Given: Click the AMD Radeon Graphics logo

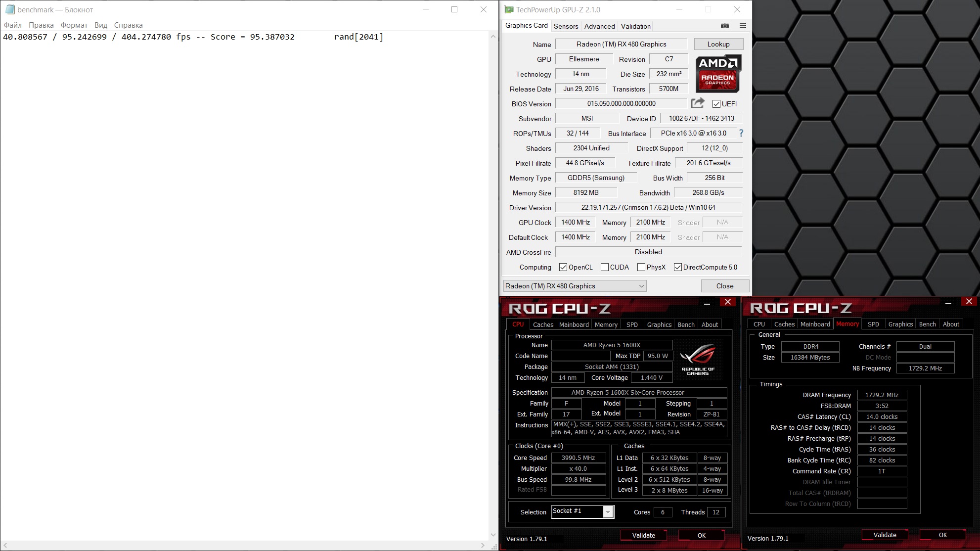Looking at the screenshot, I should [717, 74].
